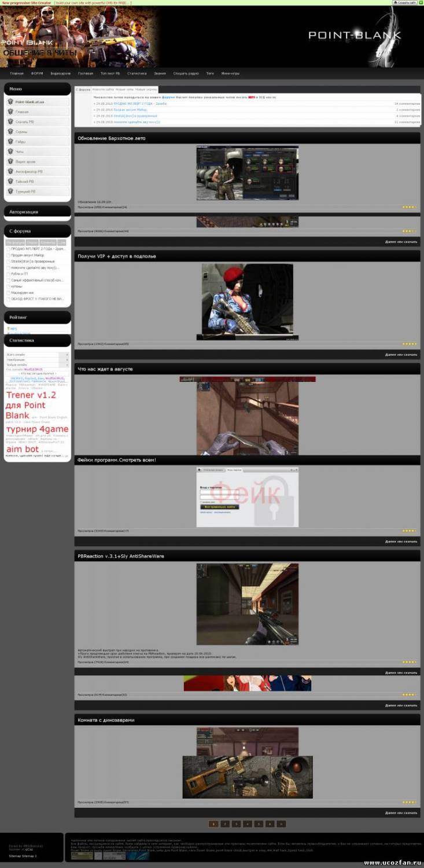
Task: Rate Обновление Бархотное лето using star rating
Action: pos(408,207)
